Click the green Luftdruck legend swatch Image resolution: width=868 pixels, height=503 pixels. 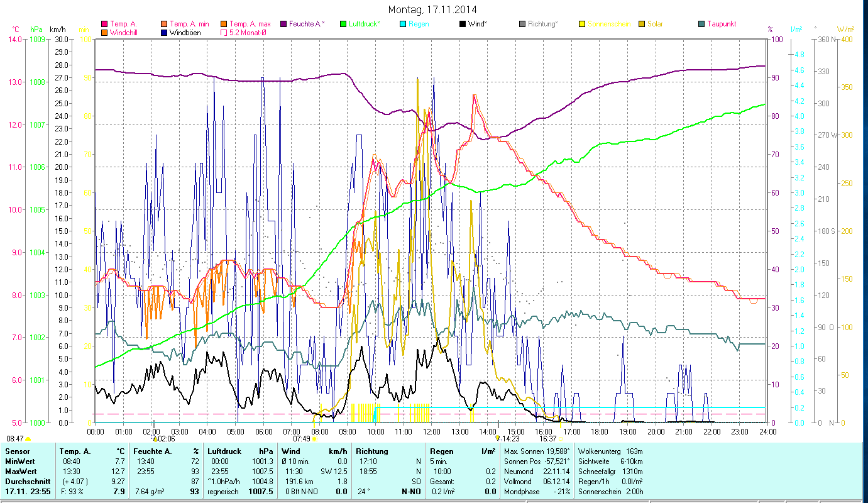(x=343, y=24)
